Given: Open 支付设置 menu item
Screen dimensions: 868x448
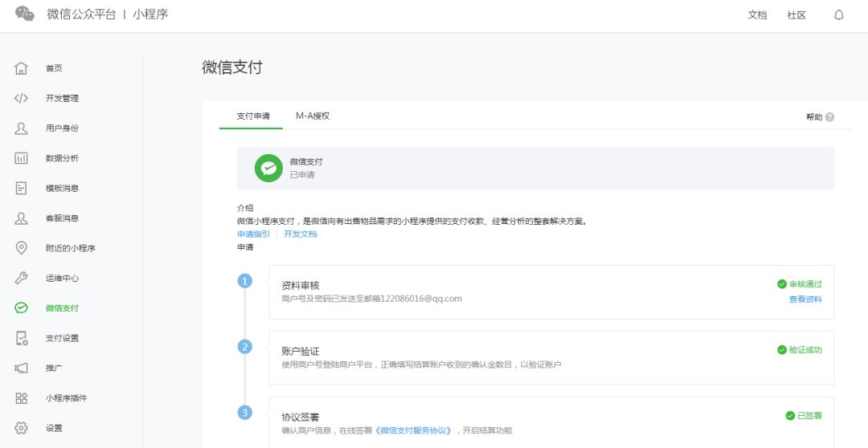Looking at the screenshot, I should pos(62,338).
